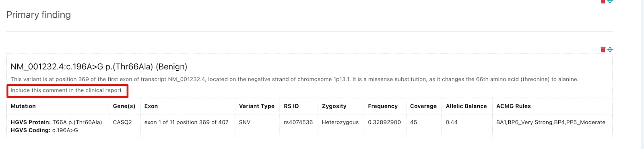Image resolution: width=644 pixels, height=149 pixels.
Task: Delete the NM_001232.4 variant with red trash icon
Action: (603, 50)
